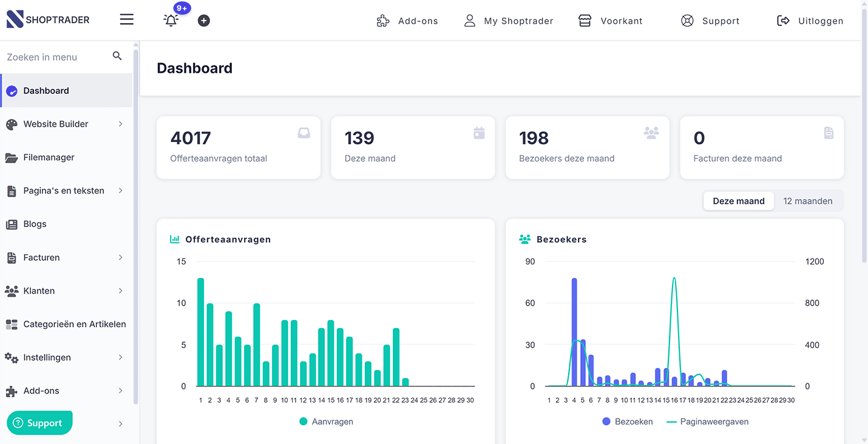Open the Add-ons top menu
Image resolution: width=868 pixels, height=444 pixels.
[x=407, y=21]
